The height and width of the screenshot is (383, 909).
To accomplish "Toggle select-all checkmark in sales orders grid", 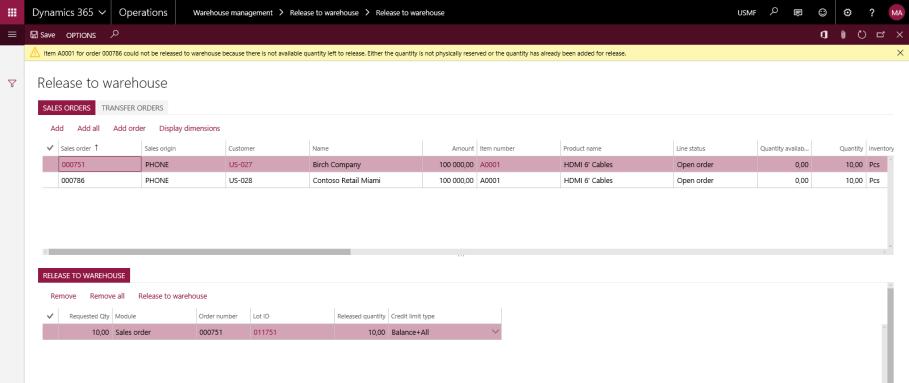I will pyautogui.click(x=50, y=148).
